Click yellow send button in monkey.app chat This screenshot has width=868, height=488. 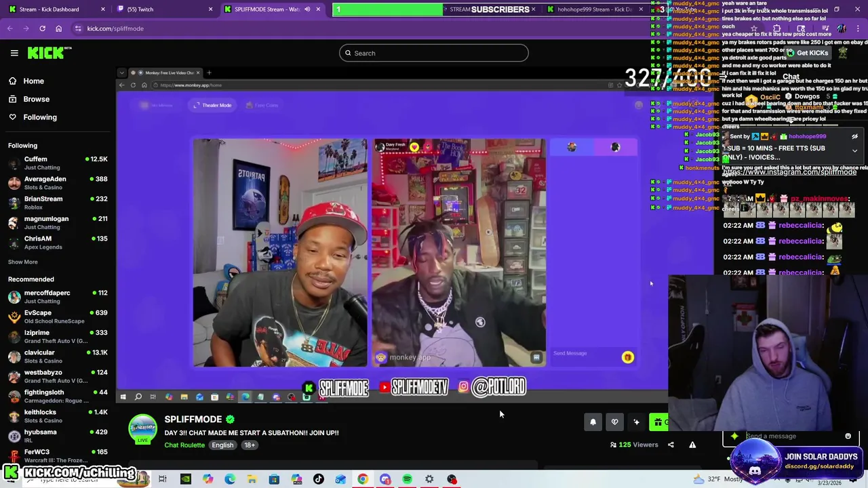628,357
